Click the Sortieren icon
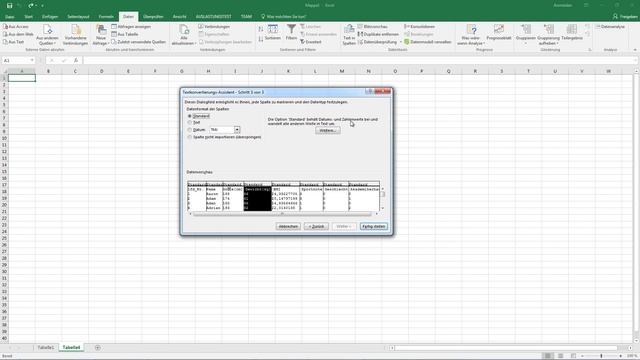 click(273, 29)
